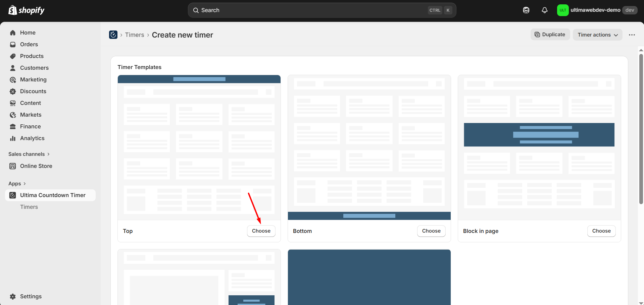The image size is (644, 305).
Task: Expand the Apps section
Action: [x=17, y=184]
